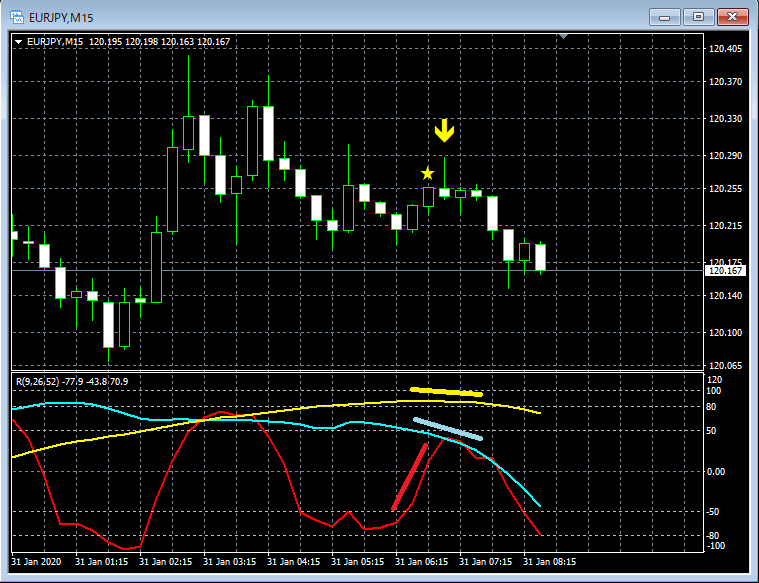Click the yellow star signal marker
The image size is (759, 583).
point(427,173)
